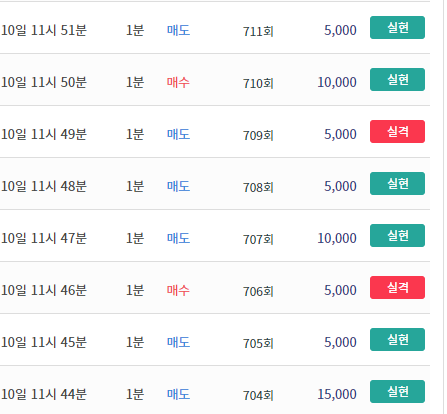
Task: Click the 실현 badge for round 704회
Action: 397,392
